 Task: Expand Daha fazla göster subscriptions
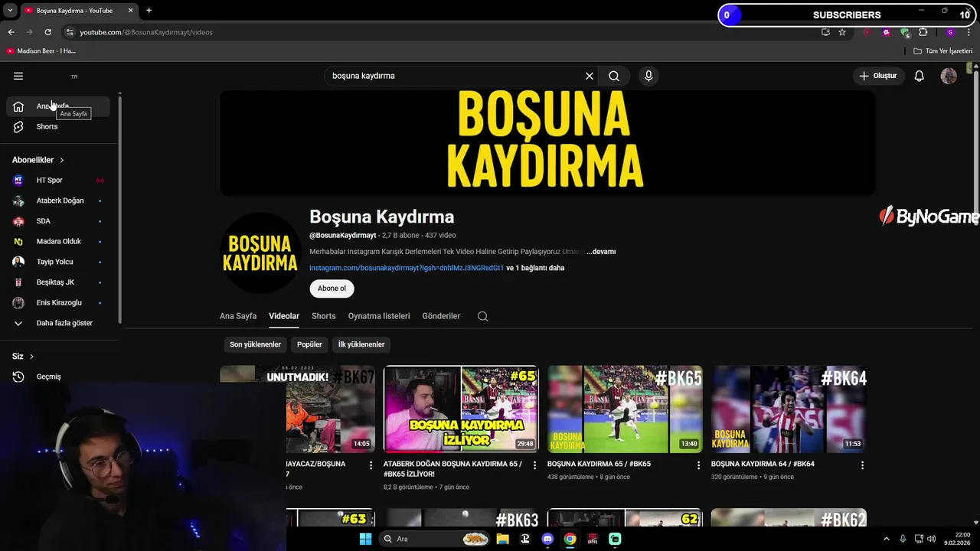click(x=58, y=323)
